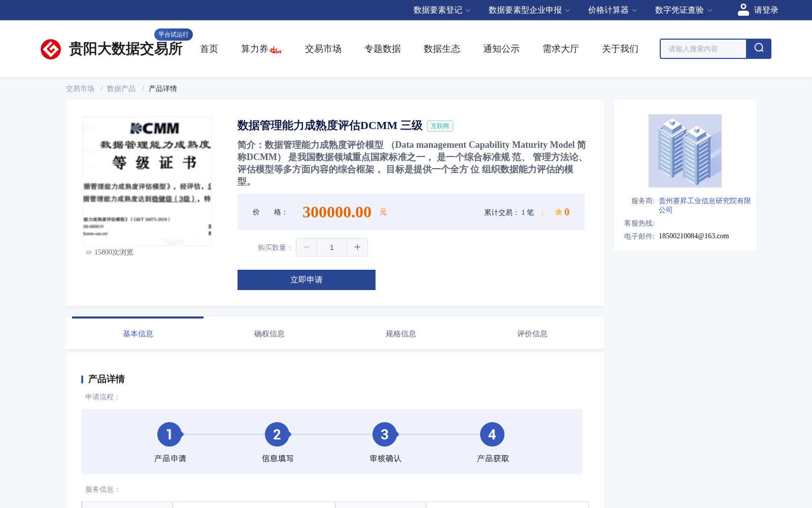The width and height of the screenshot is (812, 508).
Task: Click the price value 300000.00
Action: pyautogui.click(x=337, y=212)
